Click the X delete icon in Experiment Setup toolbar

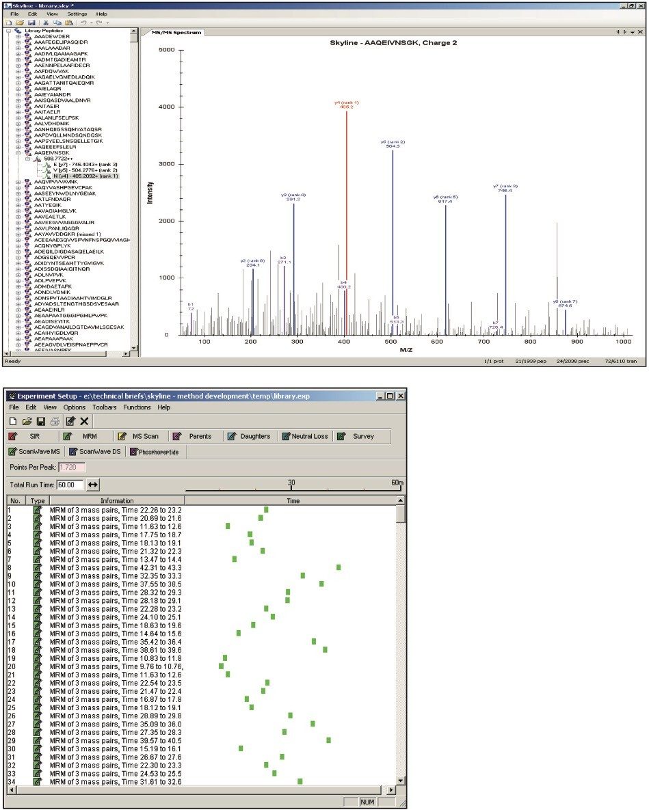pos(84,422)
